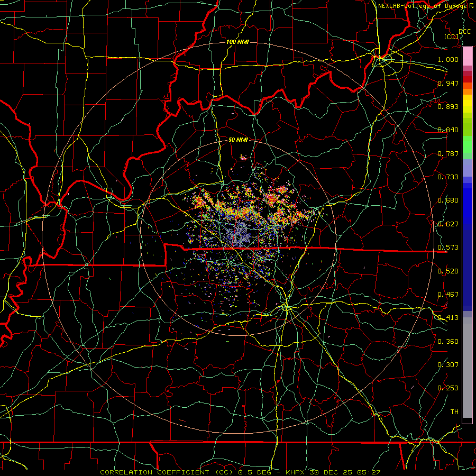The width and height of the screenshot is (476, 476).
Task: Click the pink swatch atop the color scale
Action: 467,56
